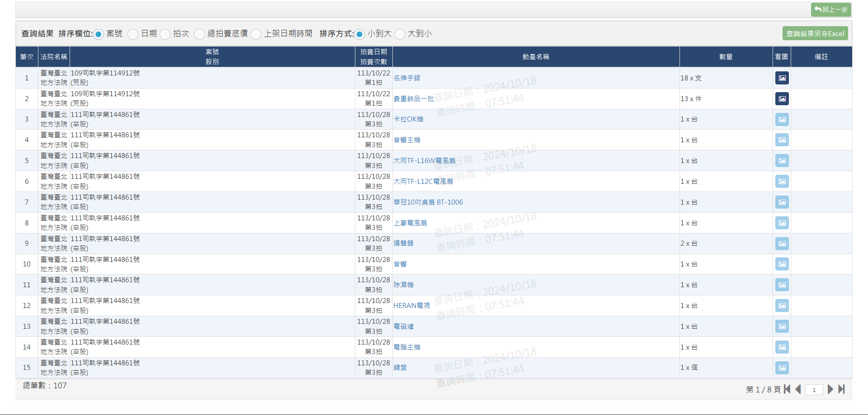Jump to last page arrow
868x415 pixels.
pos(841,389)
